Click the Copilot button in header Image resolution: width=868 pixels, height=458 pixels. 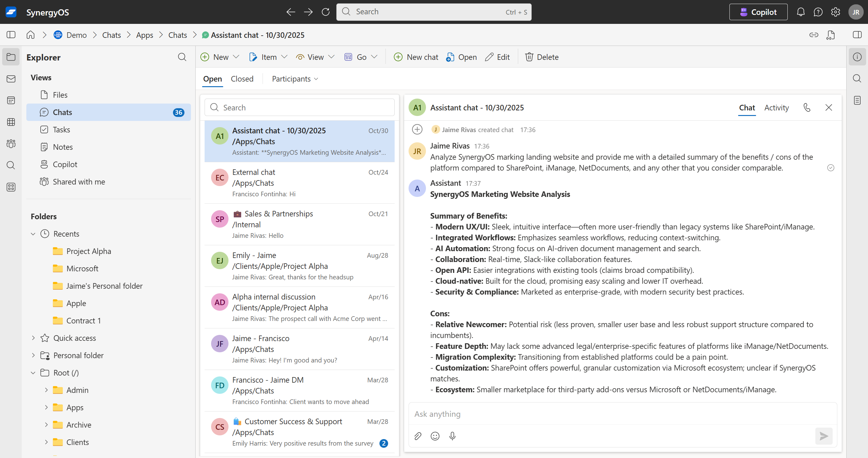758,12
